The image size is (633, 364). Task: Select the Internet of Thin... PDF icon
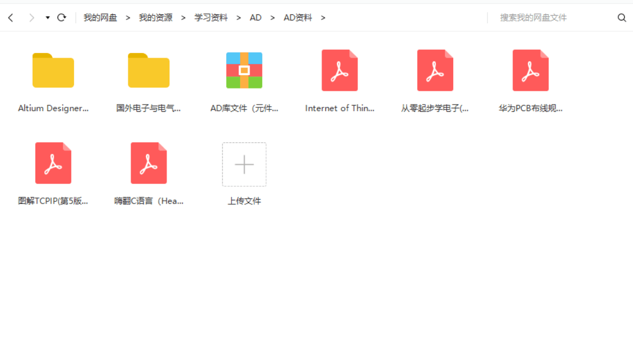coord(340,70)
